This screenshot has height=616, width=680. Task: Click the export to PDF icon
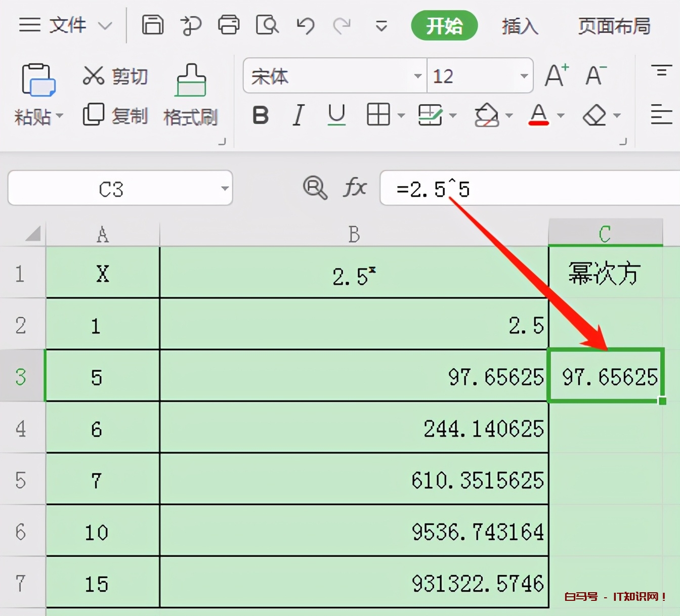(x=191, y=25)
